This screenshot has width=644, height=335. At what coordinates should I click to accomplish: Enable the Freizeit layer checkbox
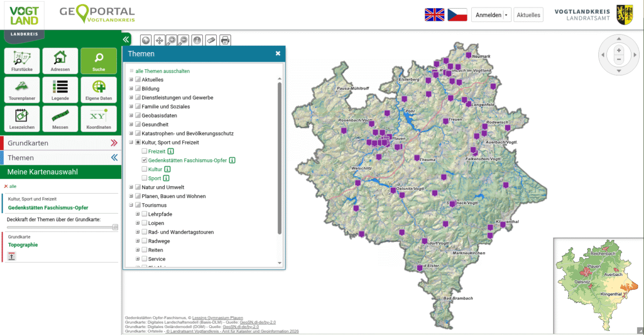coord(144,151)
